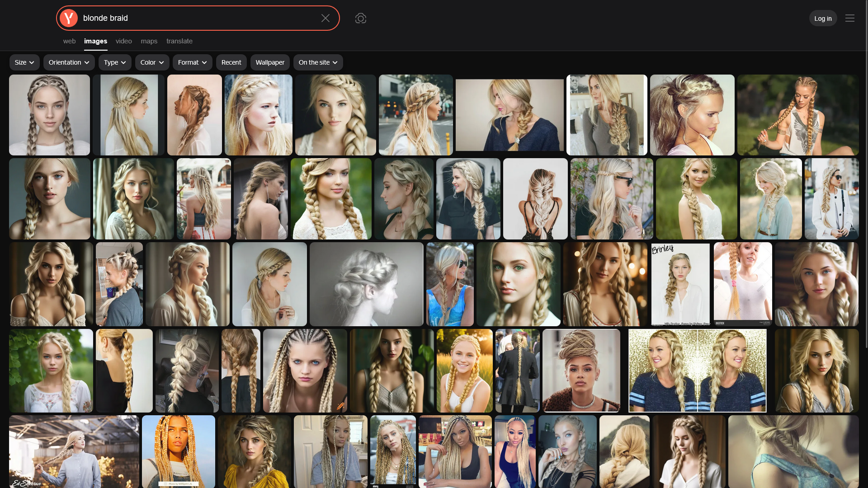This screenshot has height=488, width=868.
Task: Open image search by camera icon
Action: [361, 18]
